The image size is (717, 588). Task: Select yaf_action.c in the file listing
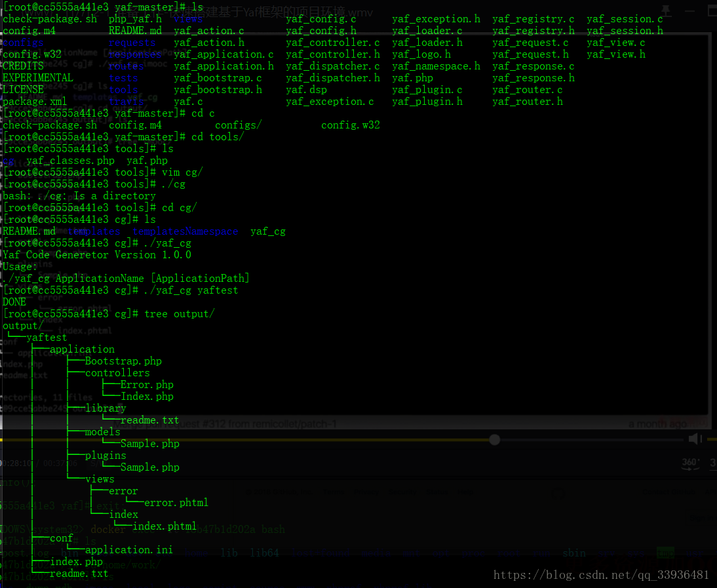(209, 31)
